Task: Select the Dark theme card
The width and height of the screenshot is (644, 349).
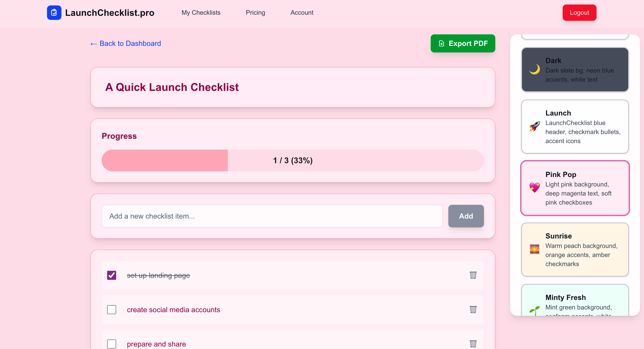Action: 575,69
